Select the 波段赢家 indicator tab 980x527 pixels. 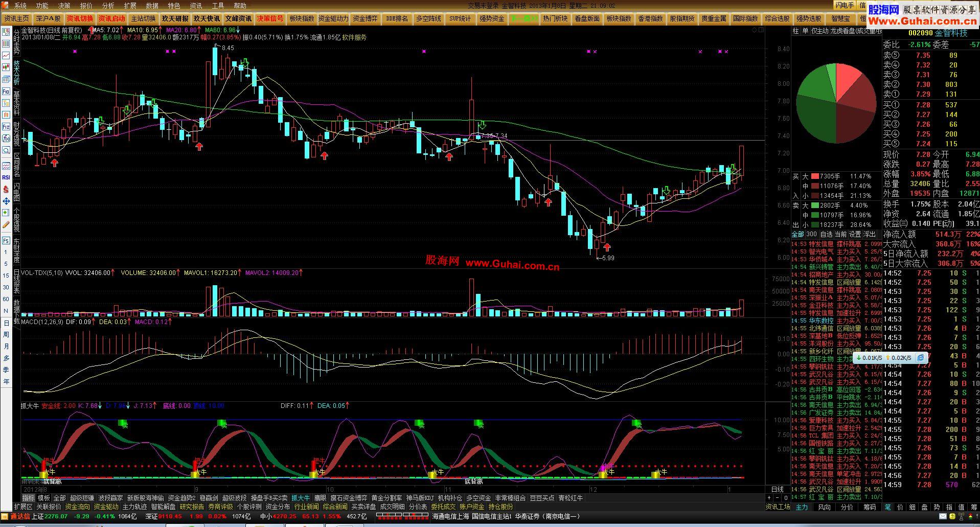(110, 498)
